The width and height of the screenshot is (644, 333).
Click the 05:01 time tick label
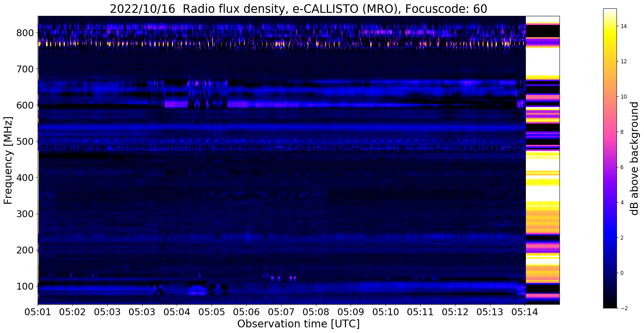[x=38, y=312]
